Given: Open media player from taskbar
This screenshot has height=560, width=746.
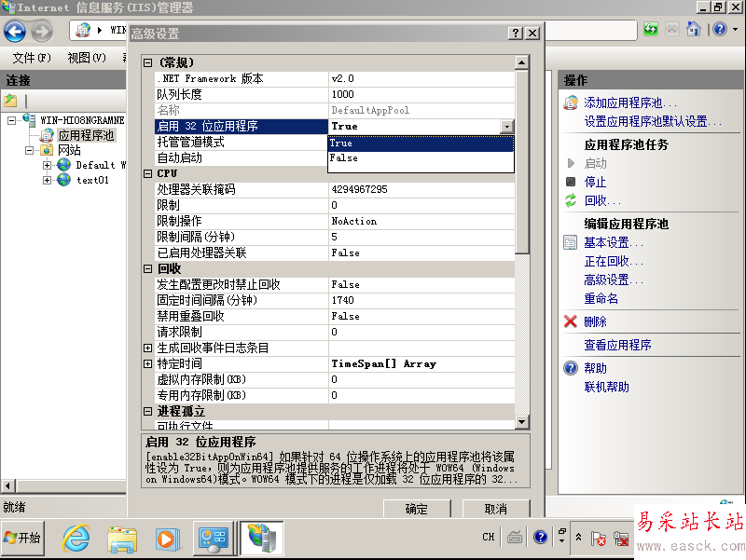Looking at the screenshot, I should (168, 540).
